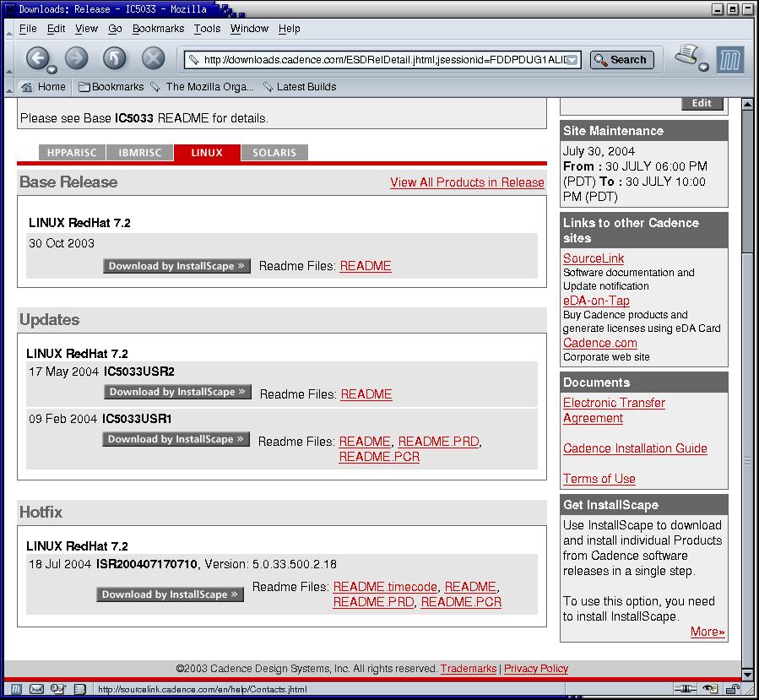This screenshot has width=759, height=700.
Task: Open the Hotfix README.PCR link
Action: coord(461,602)
